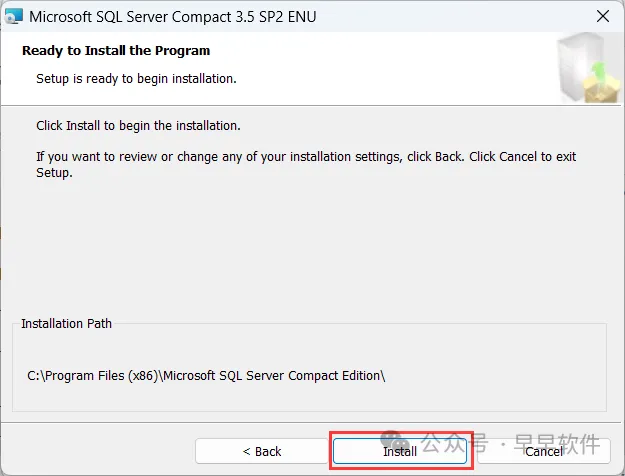The width and height of the screenshot is (625, 476).
Task: Click the SQL Server Compact title bar icon
Action: pos(13,16)
